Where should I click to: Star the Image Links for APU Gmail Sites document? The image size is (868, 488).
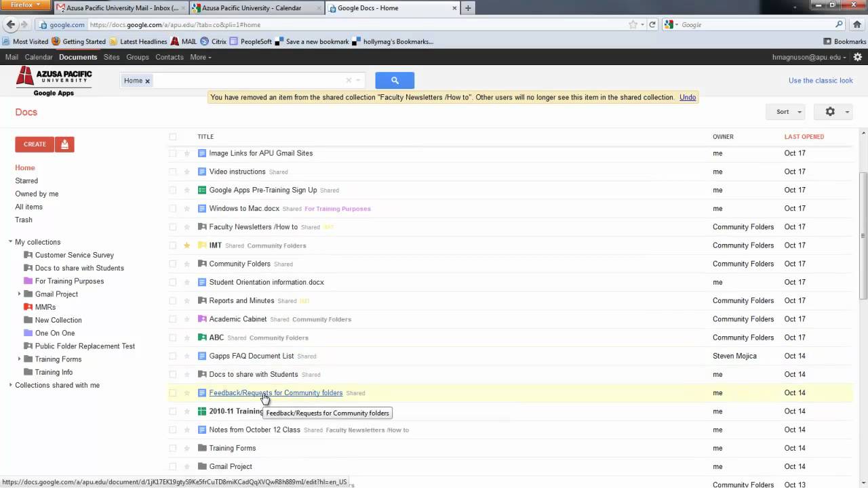coord(187,153)
